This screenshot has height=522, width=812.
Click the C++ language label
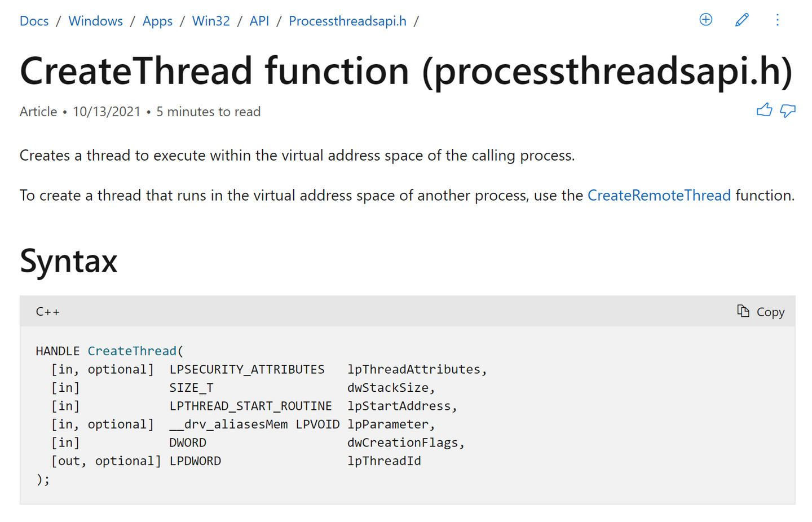(x=47, y=312)
